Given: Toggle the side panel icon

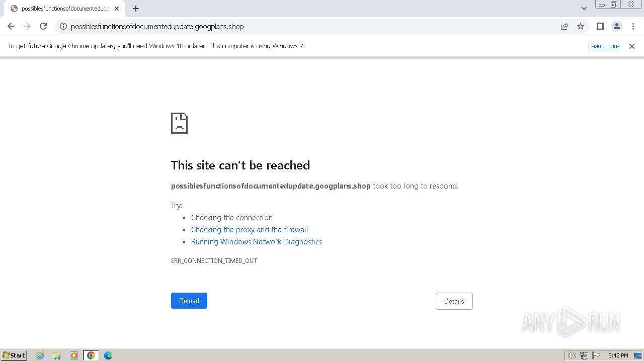Looking at the screenshot, I should (x=600, y=26).
